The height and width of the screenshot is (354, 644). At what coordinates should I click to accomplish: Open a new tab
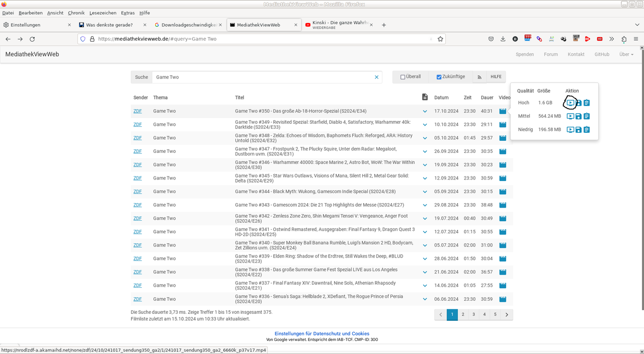point(384,25)
